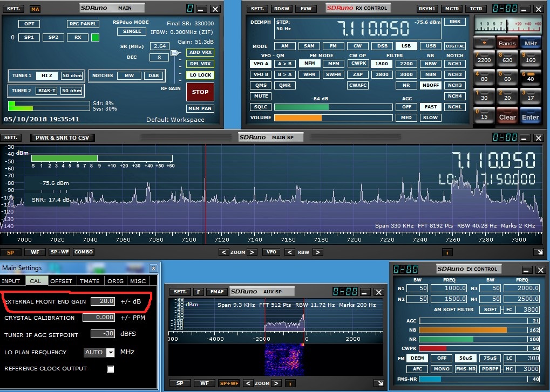
Task: Select USB demodulation mode
Action: [431, 46]
